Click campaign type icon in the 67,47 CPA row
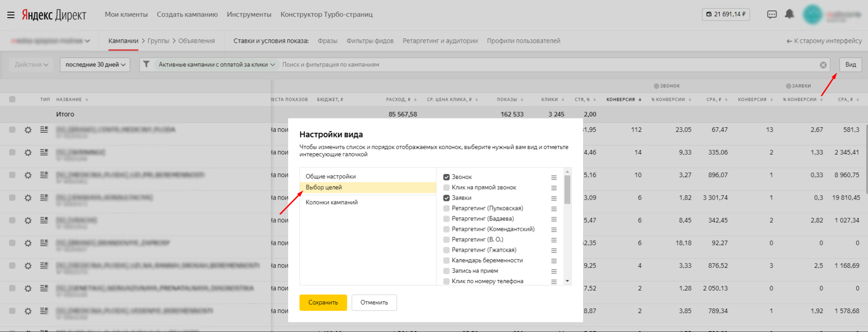This screenshot has height=332, width=868. point(44,130)
